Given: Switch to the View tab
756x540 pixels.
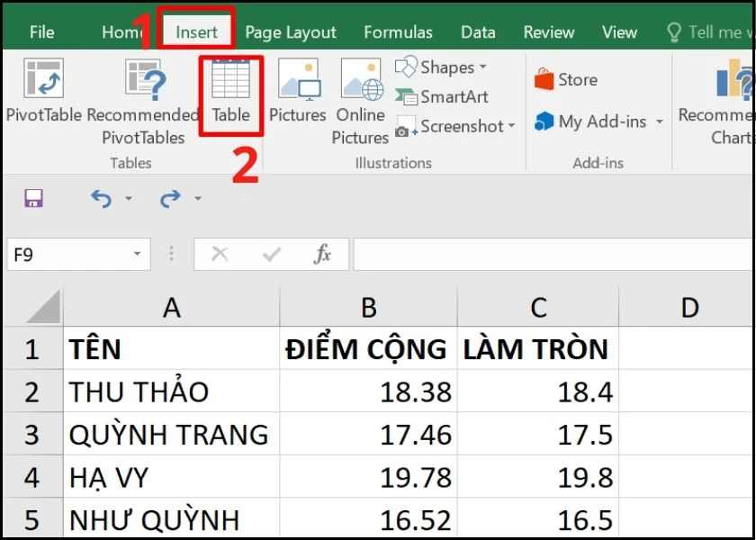Looking at the screenshot, I should click(619, 32).
